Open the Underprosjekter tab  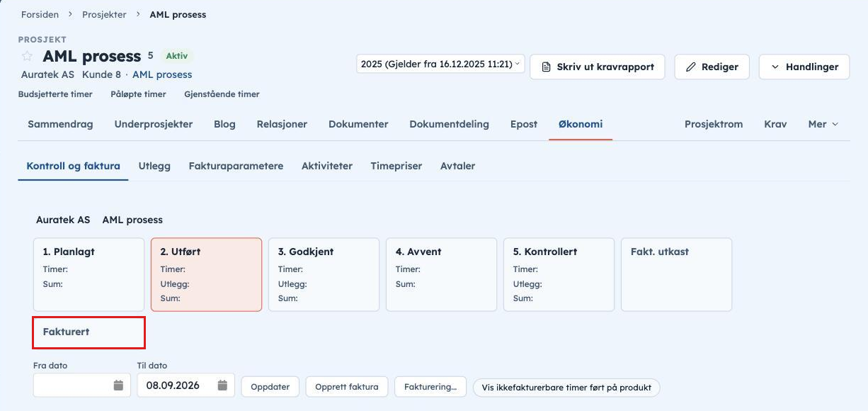click(154, 124)
